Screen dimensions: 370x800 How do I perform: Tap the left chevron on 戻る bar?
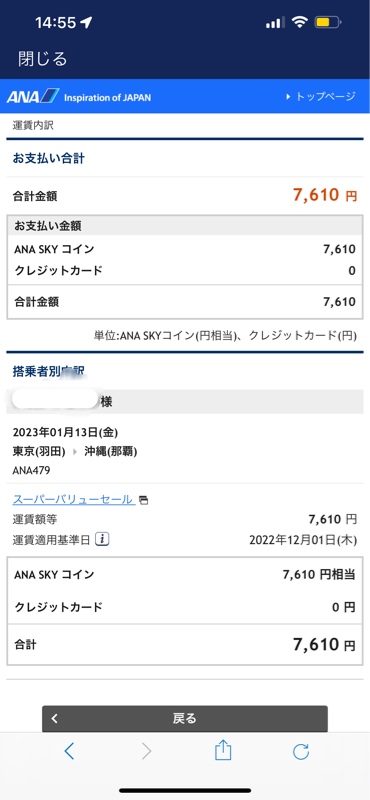(55, 718)
